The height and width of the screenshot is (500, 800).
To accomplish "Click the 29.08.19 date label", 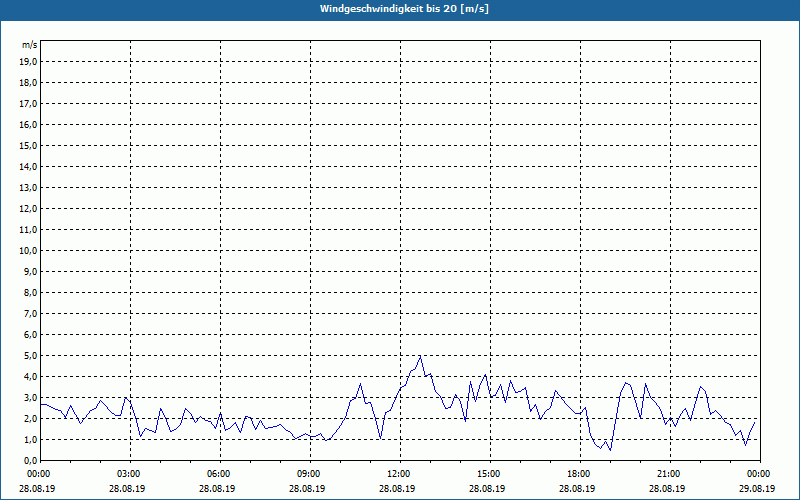I will coord(757,488).
